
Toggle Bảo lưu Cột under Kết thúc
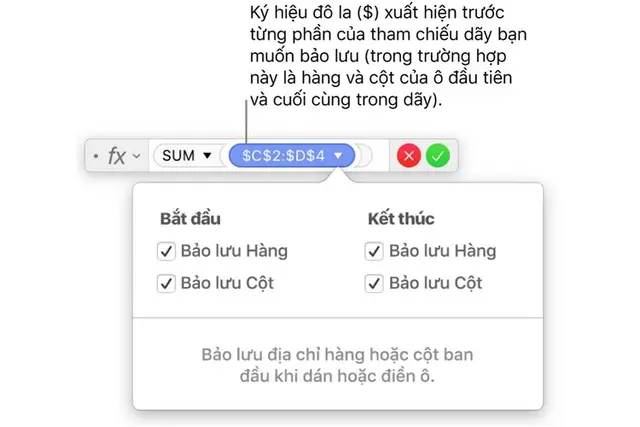pyautogui.click(x=374, y=283)
